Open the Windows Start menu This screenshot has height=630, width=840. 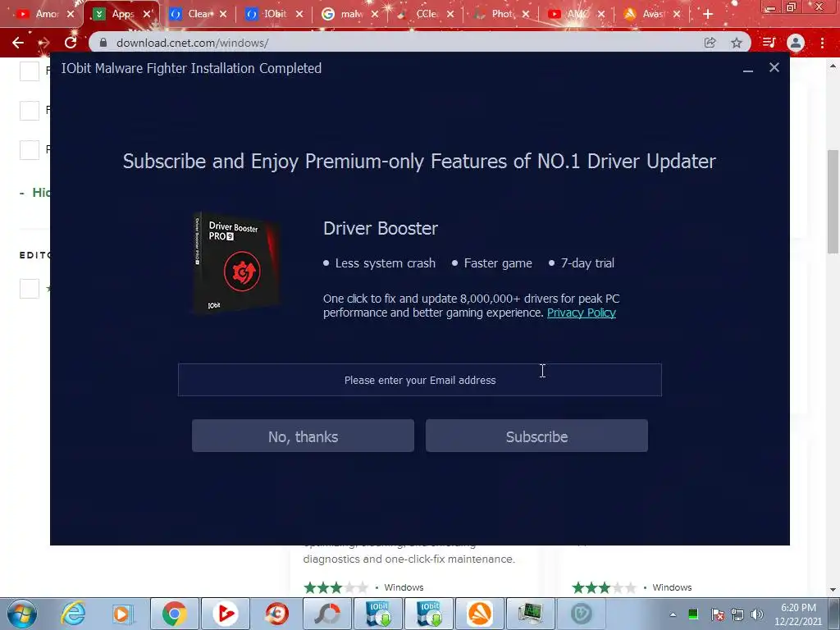[22, 614]
